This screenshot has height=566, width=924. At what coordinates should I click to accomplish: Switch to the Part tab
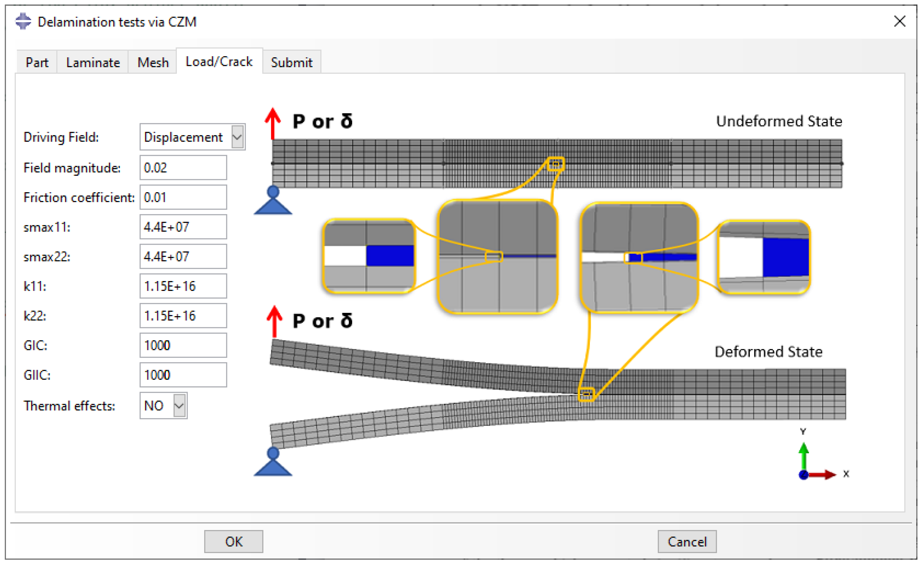click(37, 62)
